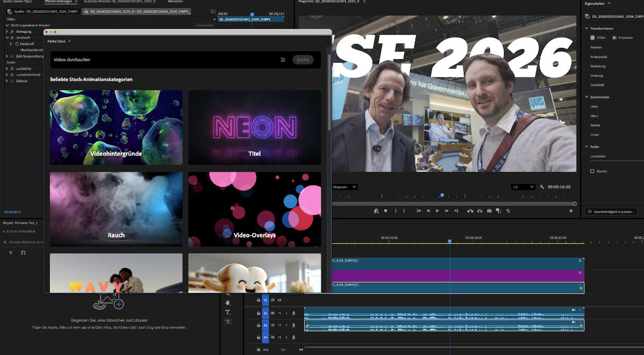Select the Hand tool in the tools panel

pyautogui.click(x=228, y=302)
